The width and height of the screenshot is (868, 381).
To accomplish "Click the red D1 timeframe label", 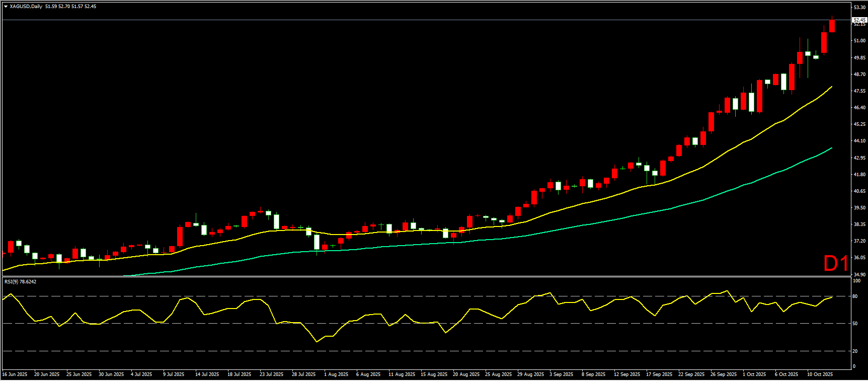I will [835, 263].
